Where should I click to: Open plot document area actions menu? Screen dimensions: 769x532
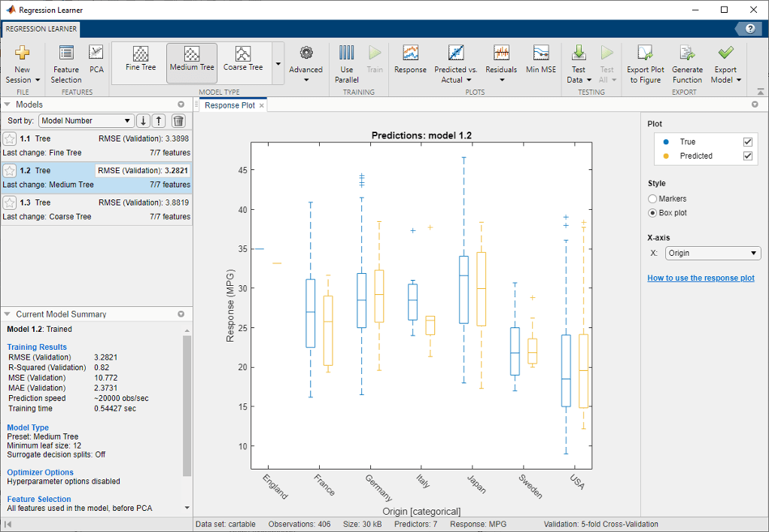point(755,105)
